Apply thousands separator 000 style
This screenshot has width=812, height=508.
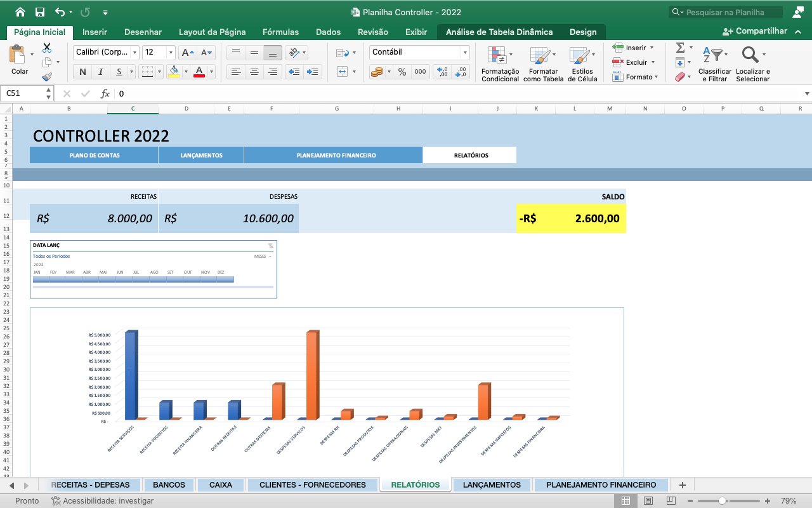[420, 72]
